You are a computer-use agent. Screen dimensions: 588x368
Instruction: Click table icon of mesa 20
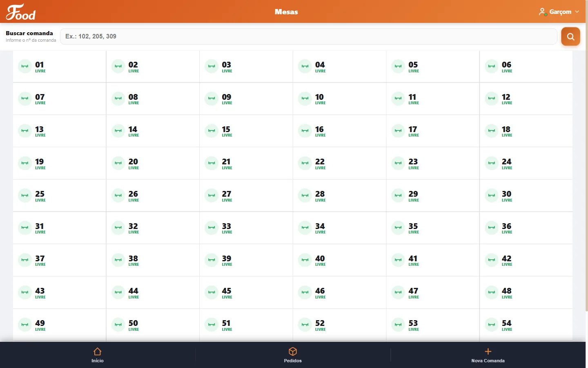[x=118, y=163]
